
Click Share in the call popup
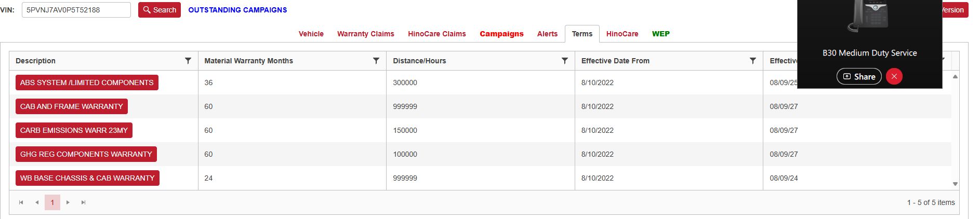(859, 76)
